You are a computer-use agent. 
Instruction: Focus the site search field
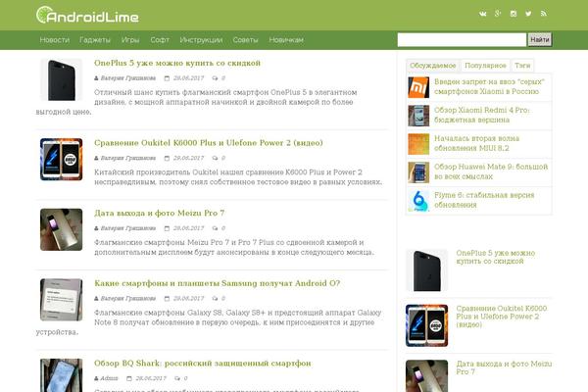pyautogui.click(x=462, y=40)
